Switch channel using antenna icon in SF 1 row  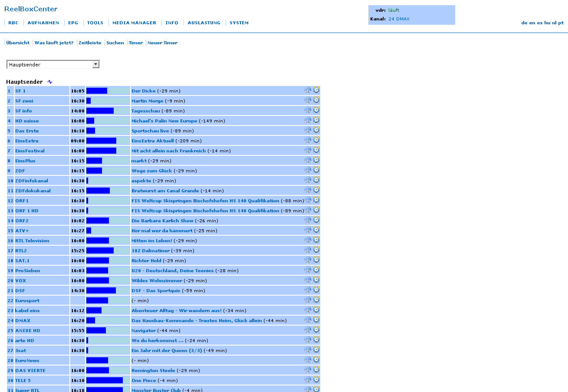tap(308, 90)
